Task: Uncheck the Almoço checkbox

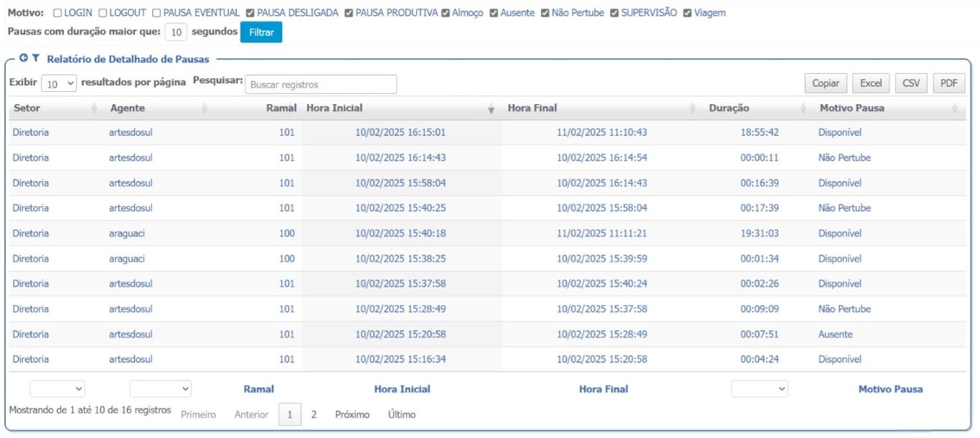Action: 446,13
